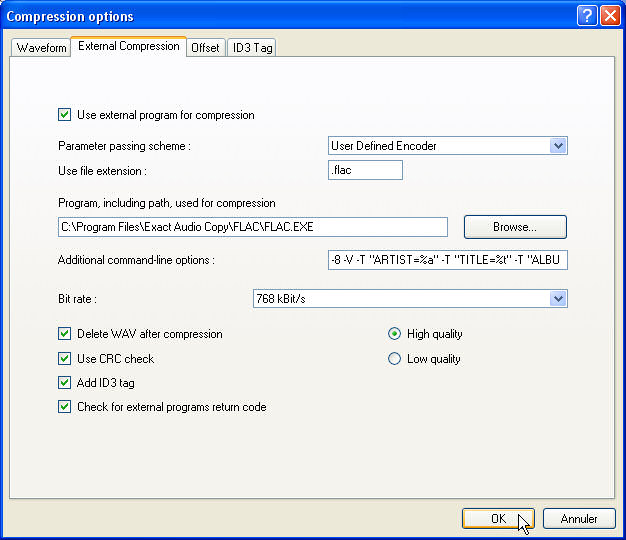Viewport: 626px width, 540px height.
Task: Choose the Low quality radio option
Action: [394, 359]
